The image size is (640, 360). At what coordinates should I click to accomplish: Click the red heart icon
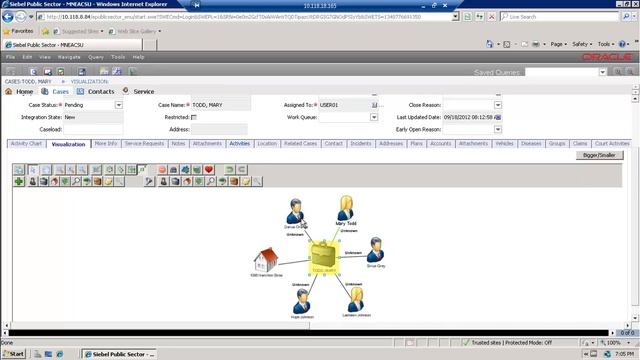(x=209, y=169)
